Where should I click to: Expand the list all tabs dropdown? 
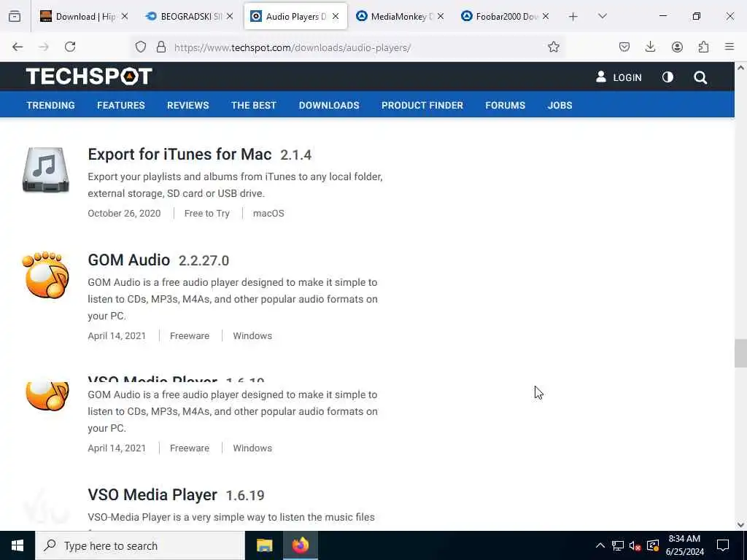[602, 16]
